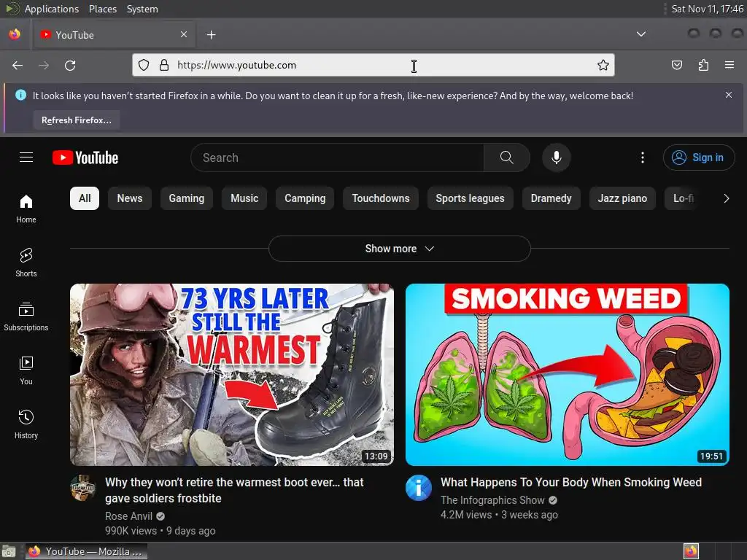This screenshot has height=560, width=747.
Task: Click the YouTube logo
Action: [85, 157]
